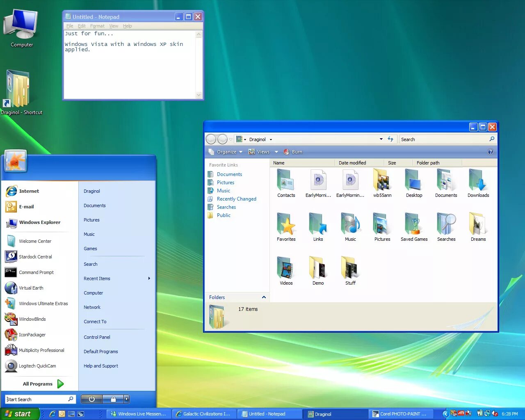The height and width of the screenshot is (420, 525).
Task: Click the Explorer help question mark icon
Action: pos(490,152)
